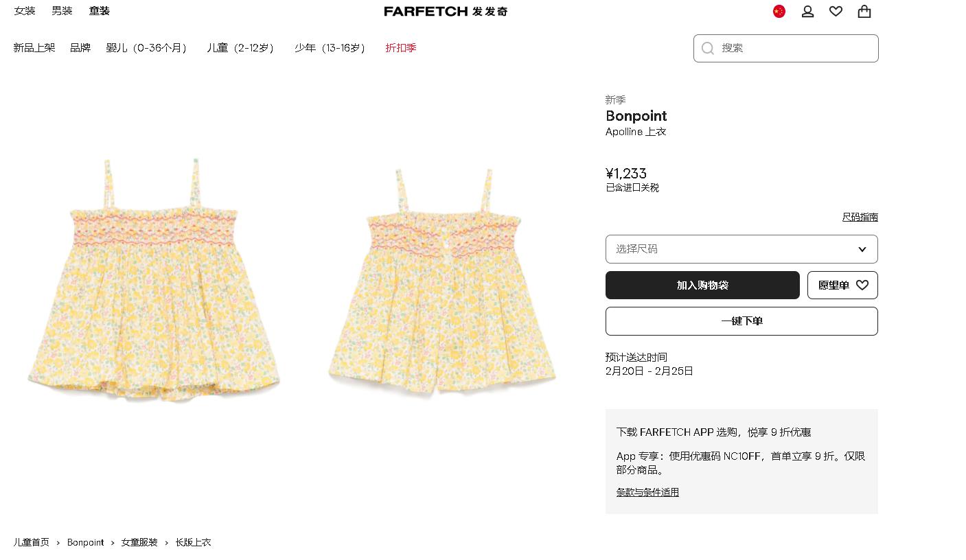Image resolution: width=966 pixels, height=560 pixels.
Task: Open the wishlist heart icon in header
Action: (836, 11)
